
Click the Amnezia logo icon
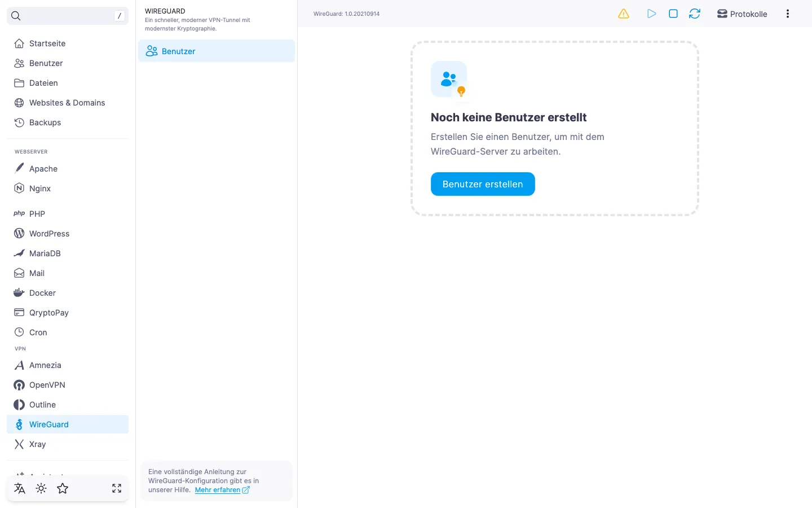tap(19, 365)
